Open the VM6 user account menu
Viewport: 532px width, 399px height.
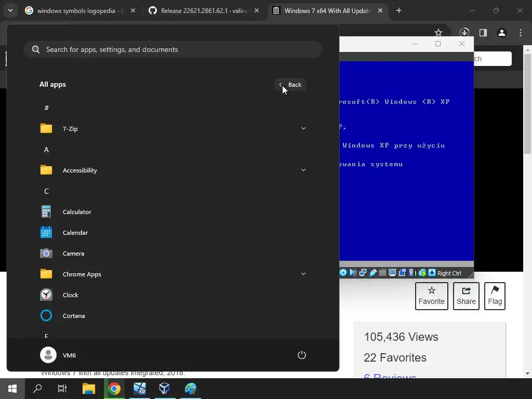point(58,355)
